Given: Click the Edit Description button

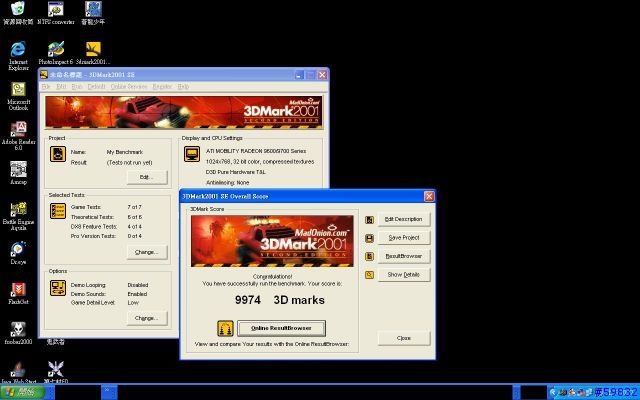Looking at the screenshot, I should (404, 220).
